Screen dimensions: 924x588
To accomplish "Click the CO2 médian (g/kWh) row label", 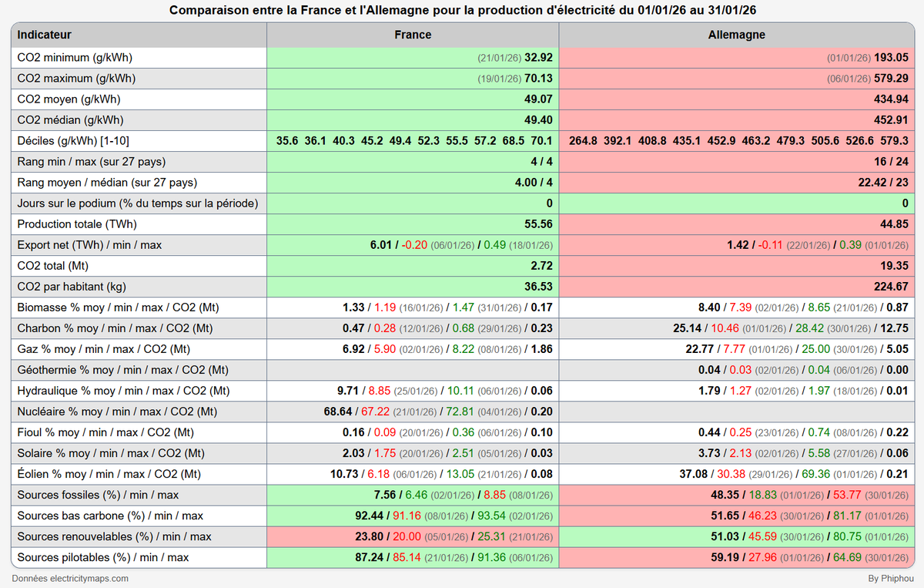I will tap(71, 119).
